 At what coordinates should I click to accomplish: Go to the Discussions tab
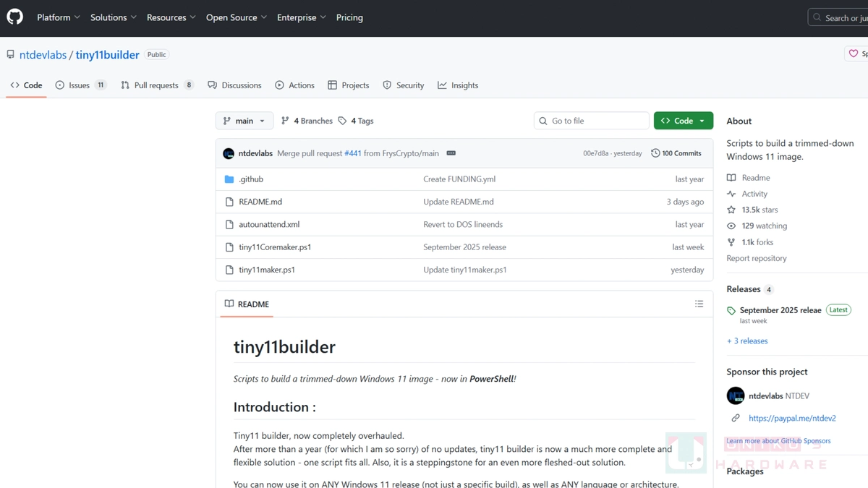tap(234, 85)
